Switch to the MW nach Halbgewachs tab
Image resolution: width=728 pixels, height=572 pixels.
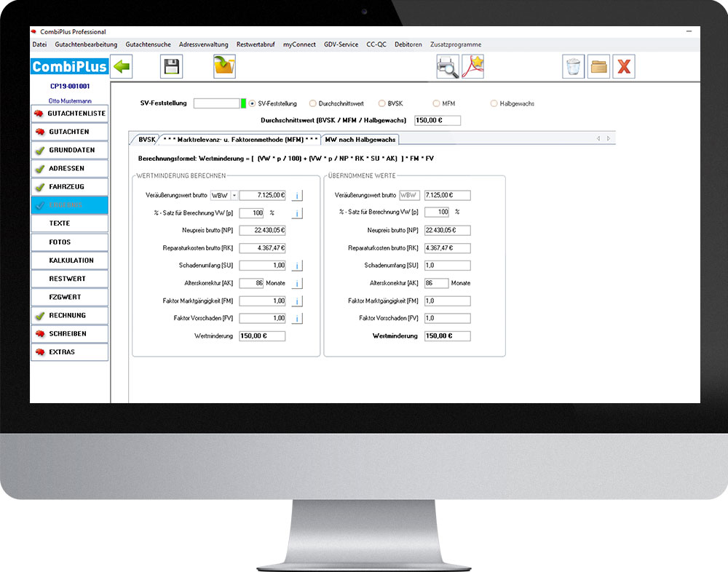pos(360,139)
